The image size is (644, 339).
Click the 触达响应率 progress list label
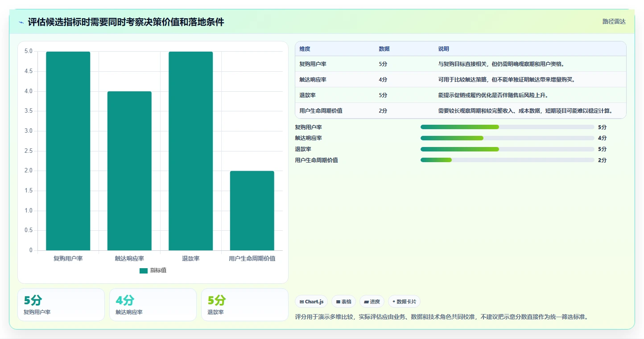(x=308, y=138)
